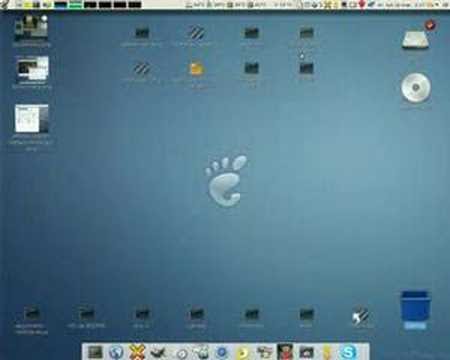Open the dark camera-style icon in the dock
Screen dimensions: 450x360
[x=306, y=352]
